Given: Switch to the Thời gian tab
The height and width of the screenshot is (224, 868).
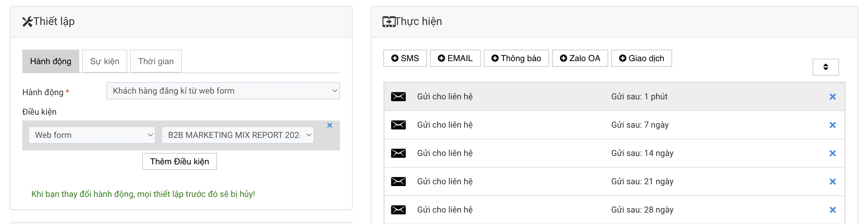Looking at the screenshot, I should 156,61.
